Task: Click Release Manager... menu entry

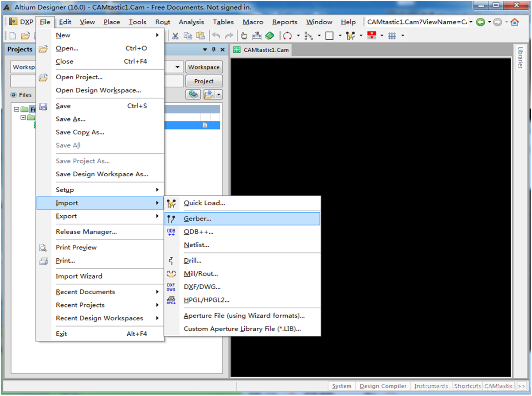Action: (100, 232)
